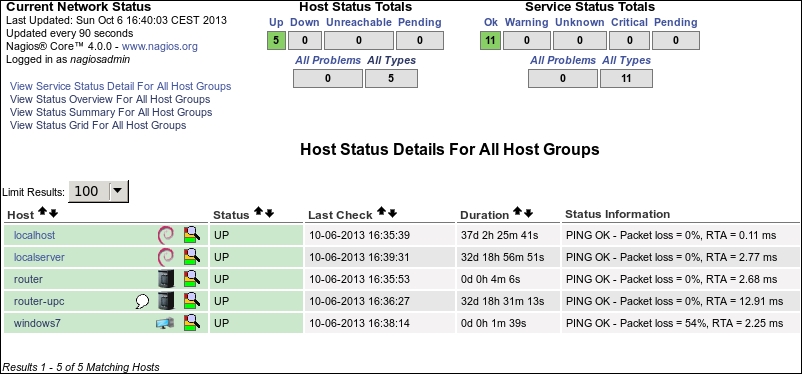Click localhost last check 10-06-2013 16:35:39
The image size is (802, 374).
tap(360, 235)
